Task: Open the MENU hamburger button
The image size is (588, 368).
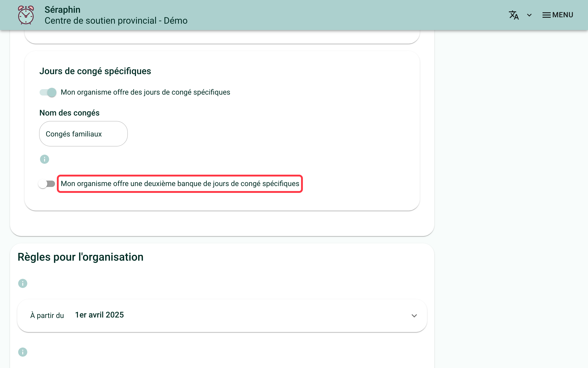Action: click(558, 15)
